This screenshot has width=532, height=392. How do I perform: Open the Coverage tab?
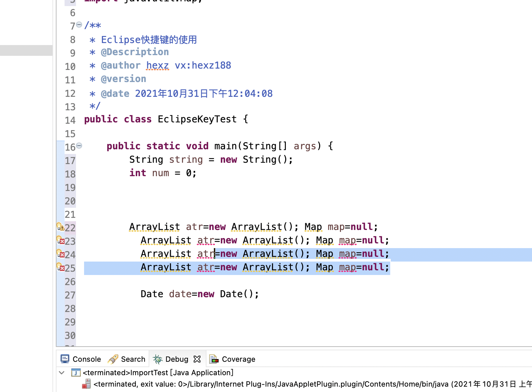click(x=232, y=359)
